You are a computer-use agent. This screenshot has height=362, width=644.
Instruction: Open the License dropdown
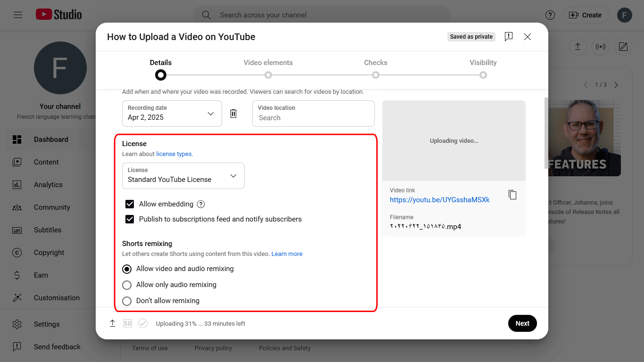tap(183, 176)
